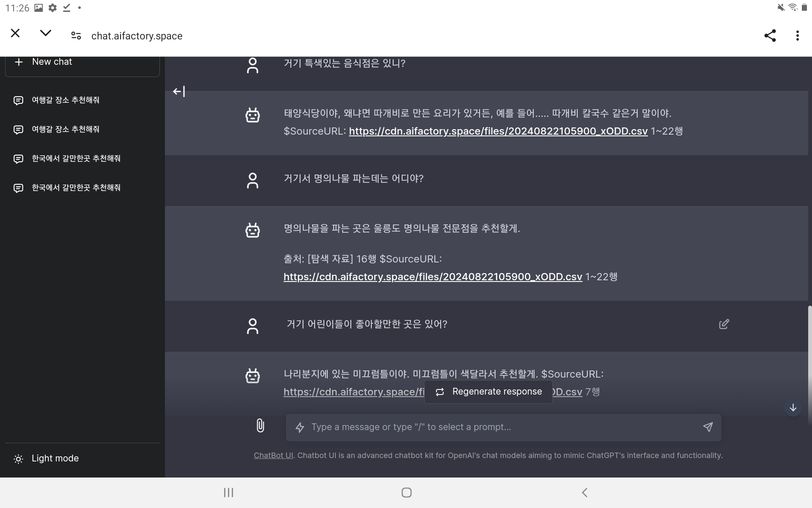Click Regenerate response button

pyautogui.click(x=488, y=392)
